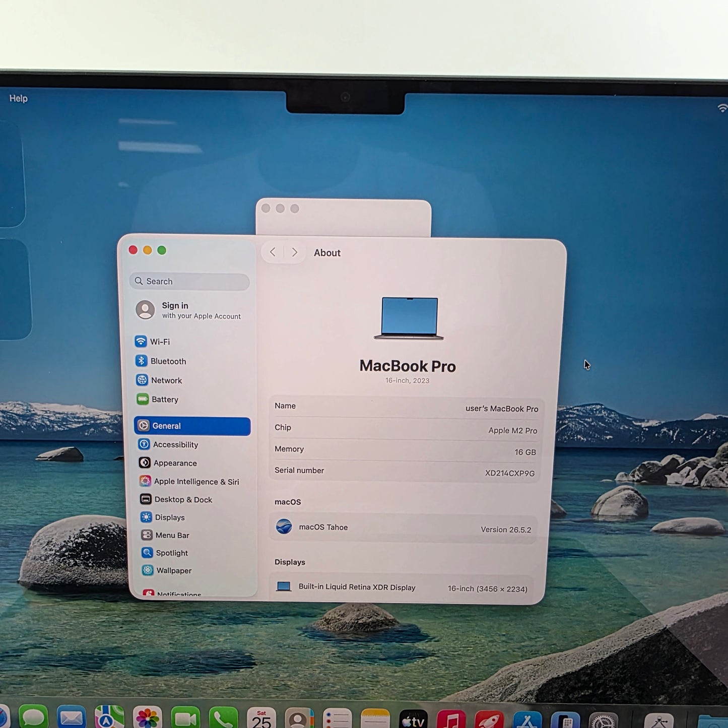Image resolution: width=728 pixels, height=728 pixels.
Task: Open Bluetooth settings in sidebar
Action: [x=161, y=361]
